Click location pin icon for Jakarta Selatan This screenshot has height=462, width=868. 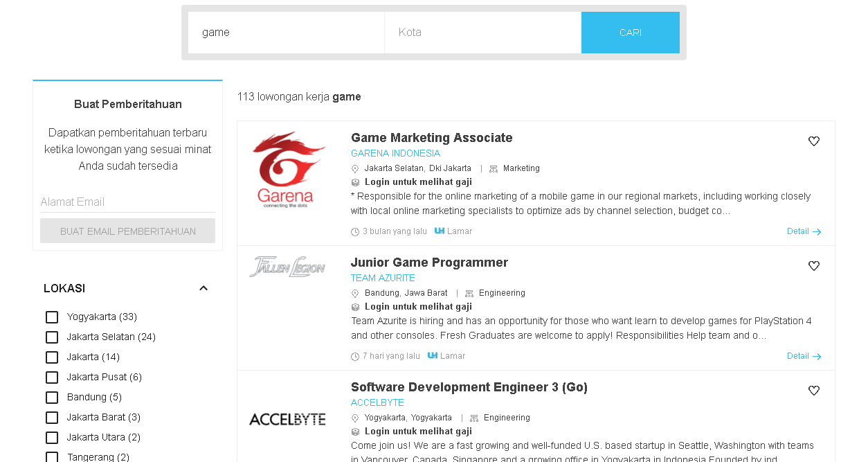(355, 169)
